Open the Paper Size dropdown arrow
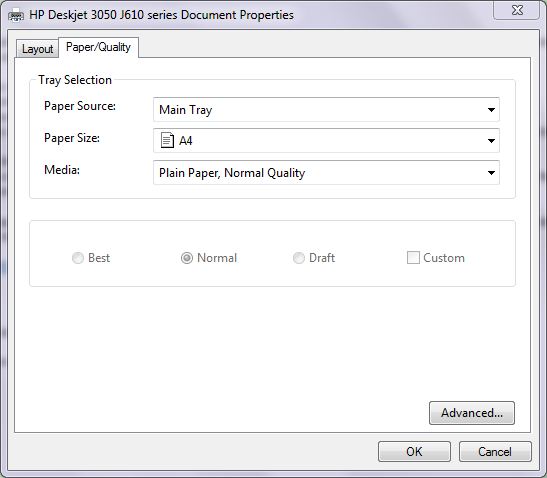 (491, 141)
